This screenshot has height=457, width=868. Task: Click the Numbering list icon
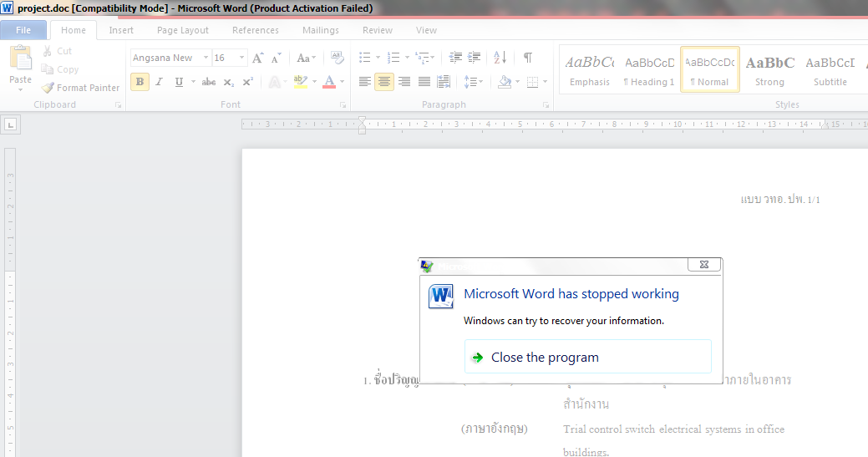pos(393,58)
